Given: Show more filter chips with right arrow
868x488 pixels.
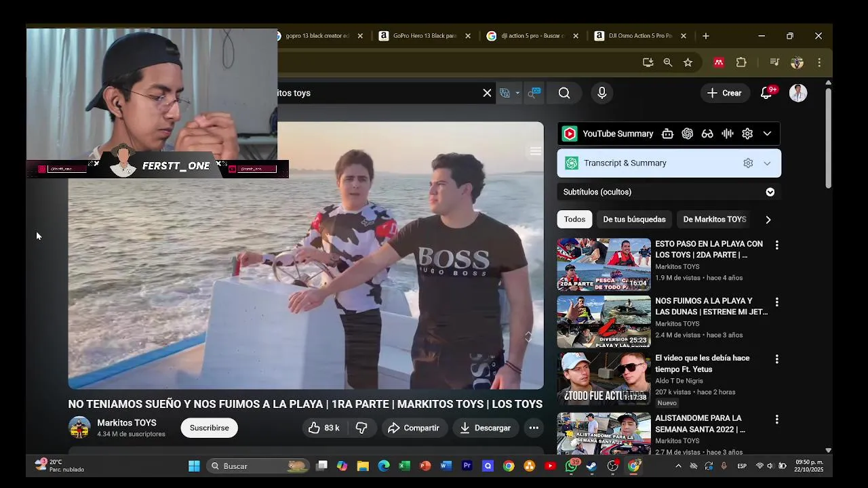Looking at the screenshot, I should coord(768,219).
